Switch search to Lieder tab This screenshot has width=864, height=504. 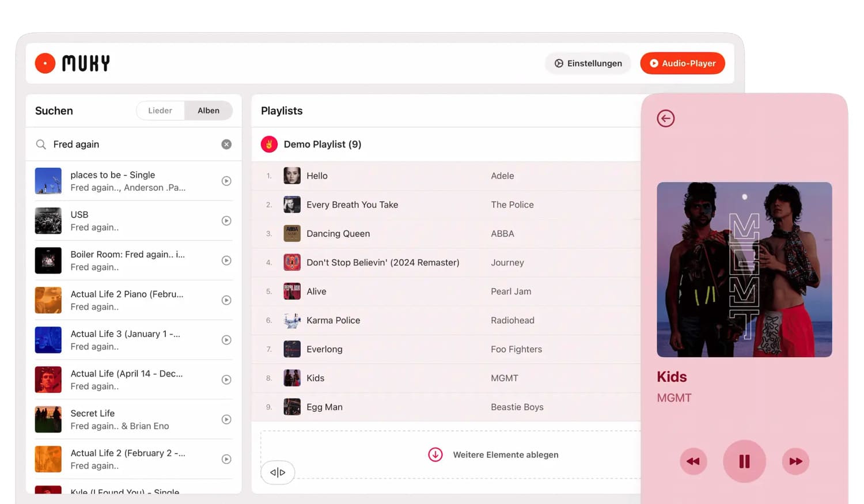click(x=160, y=111)
